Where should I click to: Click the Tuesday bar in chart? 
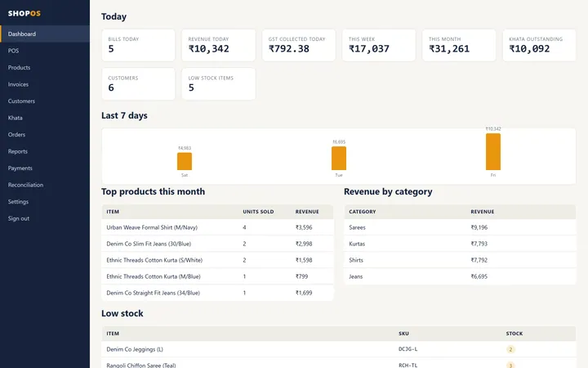[x=339, y=159]
